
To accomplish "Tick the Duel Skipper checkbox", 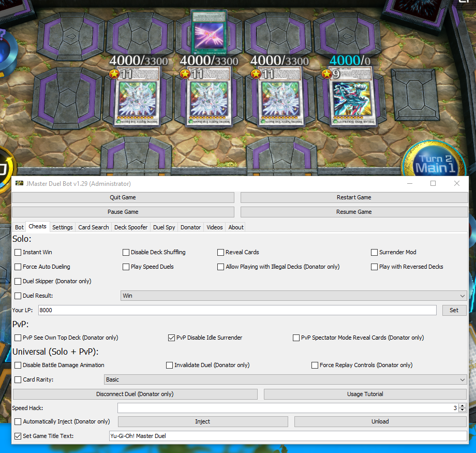I will pyautogui.click(x=18, y=281).
